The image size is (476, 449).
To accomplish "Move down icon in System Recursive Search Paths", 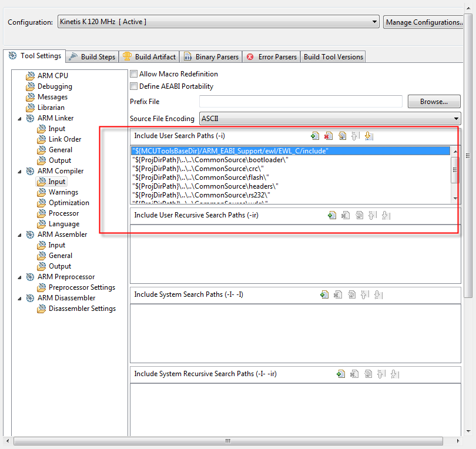I will 395,374.
